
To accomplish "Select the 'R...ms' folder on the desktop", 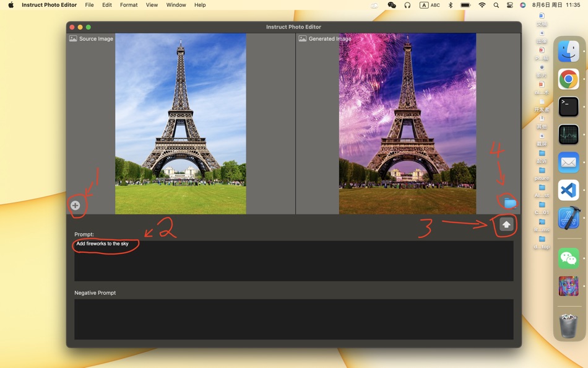I will (542, 226).
